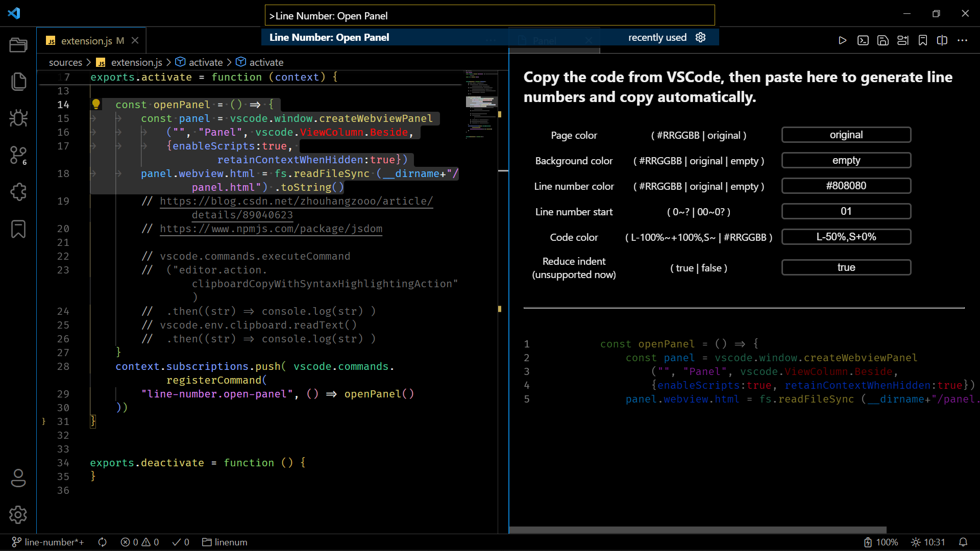The image size is (980, 551).
Task: Click the gear next to recently used
Action: coord(700,37)
